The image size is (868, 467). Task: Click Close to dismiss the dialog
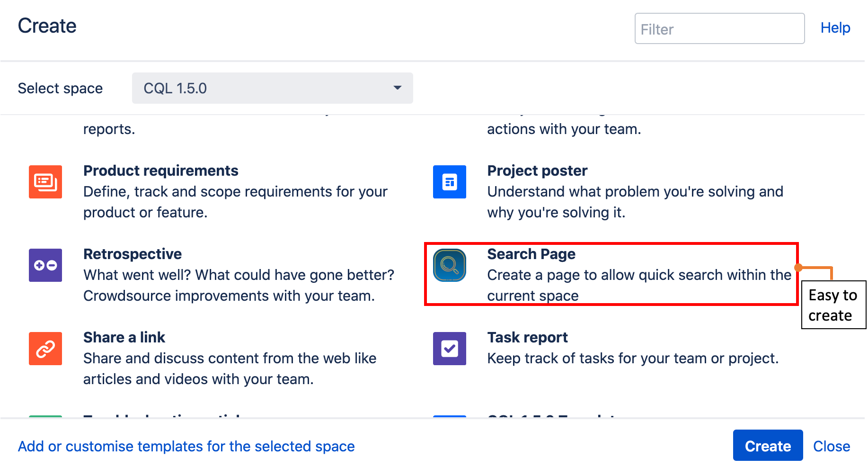tap(832, 446)
